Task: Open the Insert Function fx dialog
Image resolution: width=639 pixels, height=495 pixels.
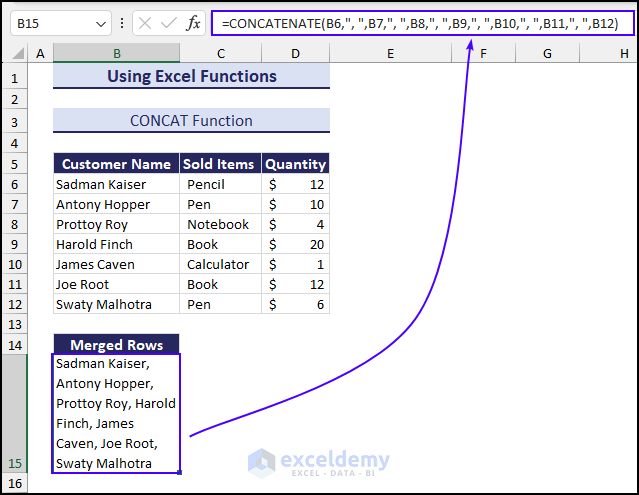Action: [193, 23]
